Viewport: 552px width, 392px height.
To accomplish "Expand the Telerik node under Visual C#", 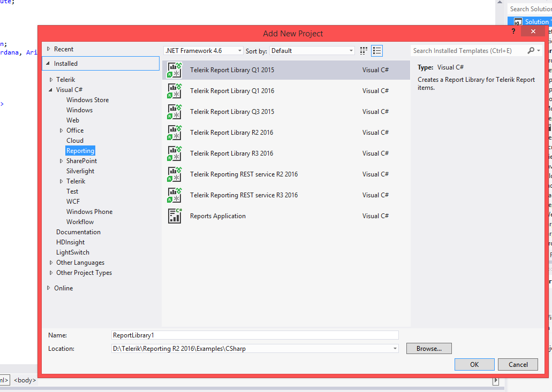I will 61,181.
